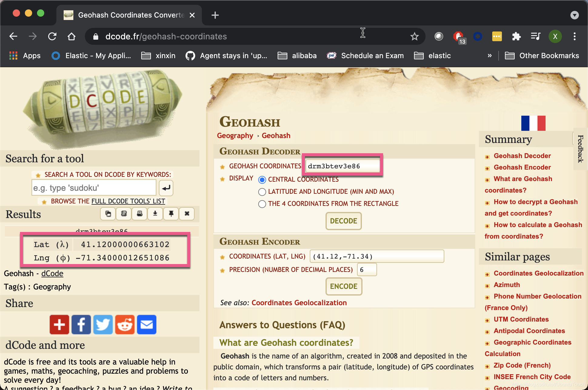The image size is (588, 390).
Task: Choose Latitude and Longitude min/max option
Action: (262, 192)
